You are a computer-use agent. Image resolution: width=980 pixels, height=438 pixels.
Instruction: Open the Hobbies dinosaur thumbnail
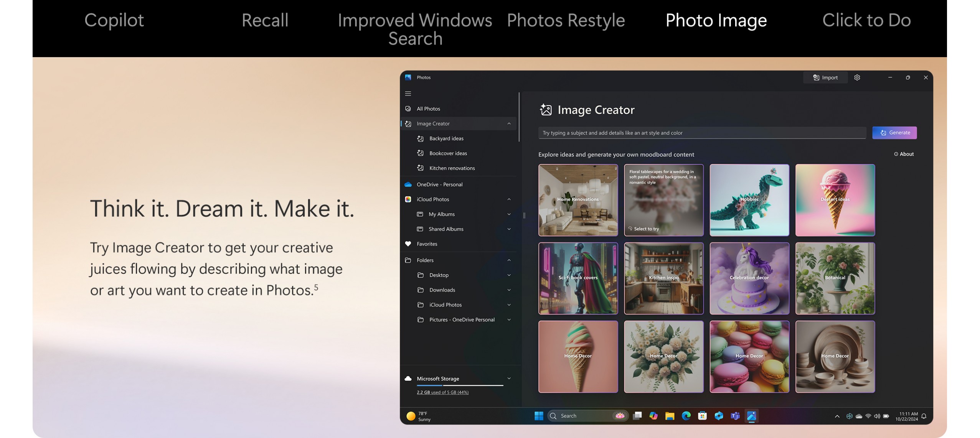click(749, 200)
